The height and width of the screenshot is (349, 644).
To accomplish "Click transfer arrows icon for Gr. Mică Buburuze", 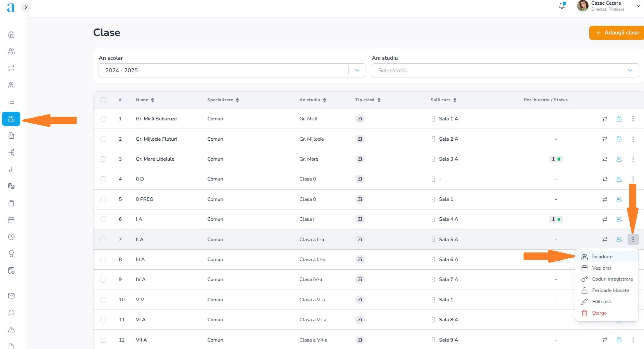I will pyautogui.click(x=605, y=119).
